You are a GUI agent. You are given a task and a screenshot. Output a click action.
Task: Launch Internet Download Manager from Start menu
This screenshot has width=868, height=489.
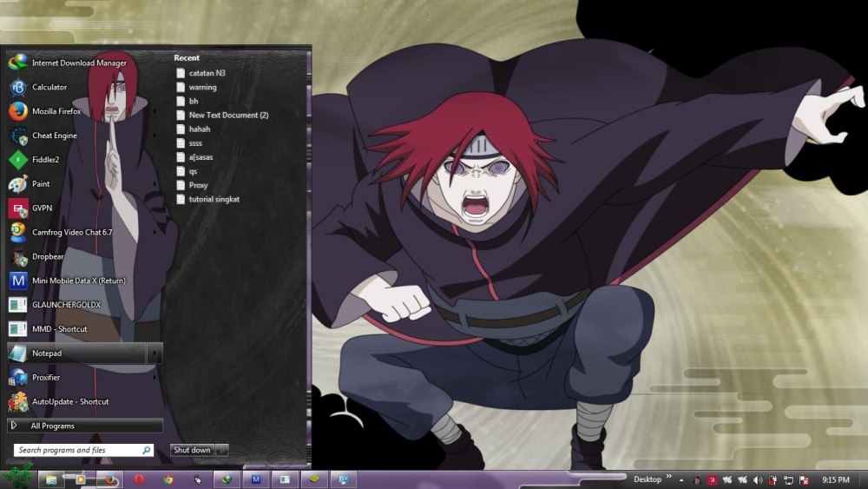tap(85, 63)
